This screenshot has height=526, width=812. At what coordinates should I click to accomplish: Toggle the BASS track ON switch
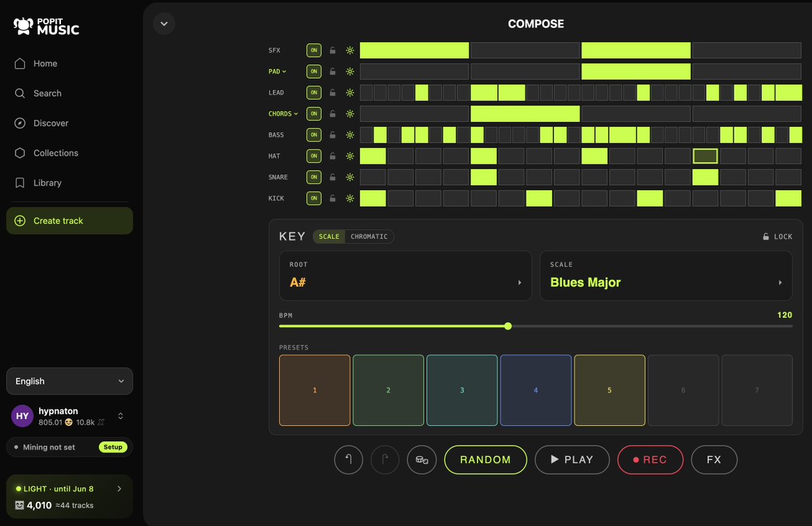314,135
